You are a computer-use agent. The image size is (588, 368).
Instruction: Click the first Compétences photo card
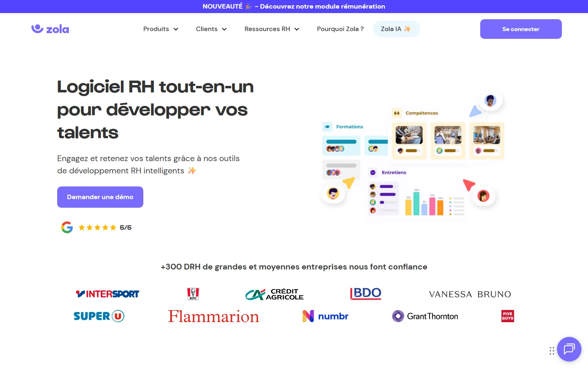coord(409,141)
